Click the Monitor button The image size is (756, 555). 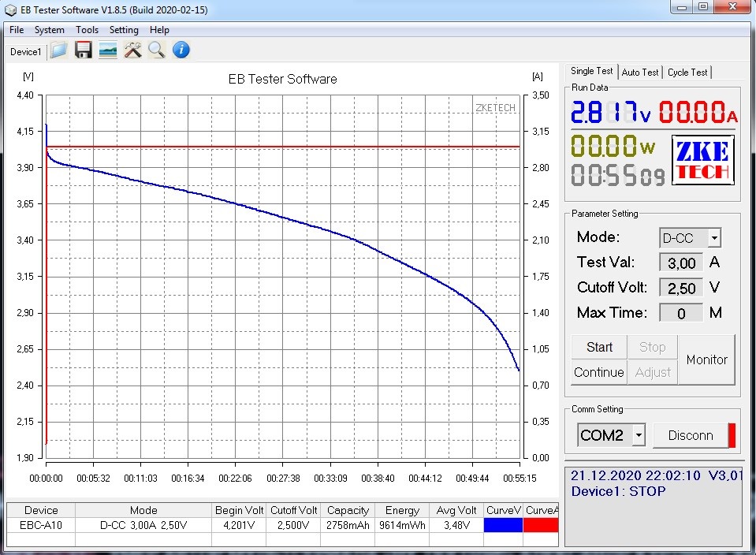click(706, 359)
